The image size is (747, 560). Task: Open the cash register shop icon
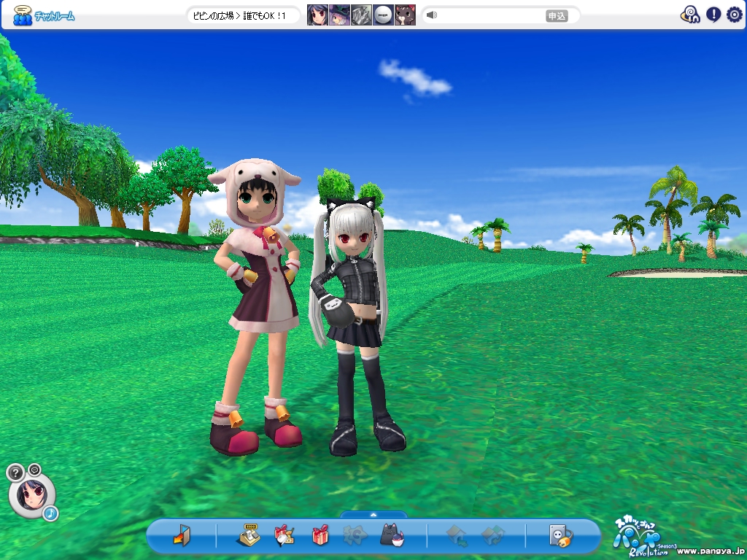pos(249,536)
